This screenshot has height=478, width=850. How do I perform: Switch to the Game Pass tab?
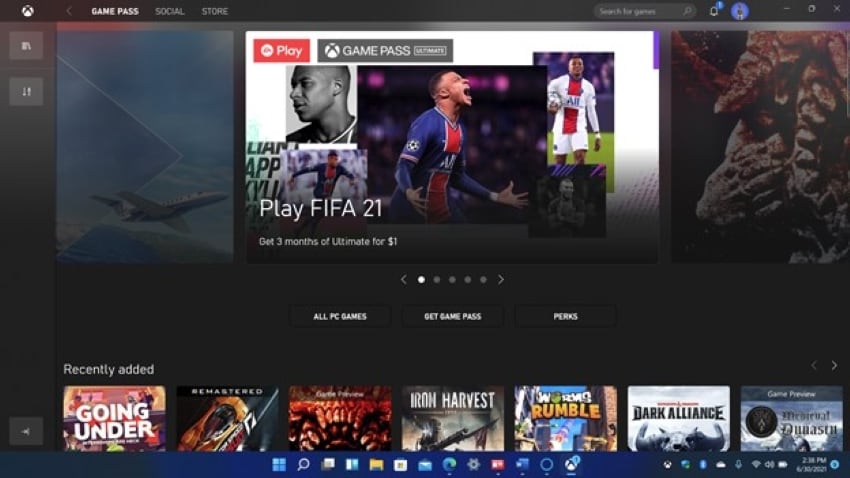(115, 11)
